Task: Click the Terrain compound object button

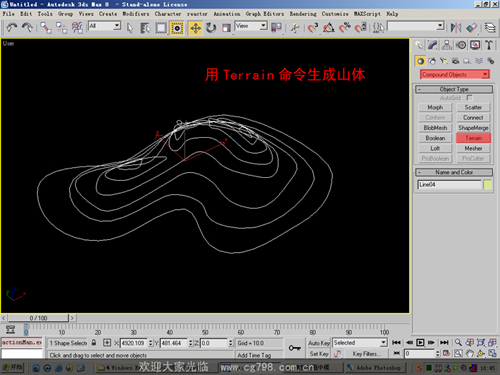Action: tap(473, 138)
